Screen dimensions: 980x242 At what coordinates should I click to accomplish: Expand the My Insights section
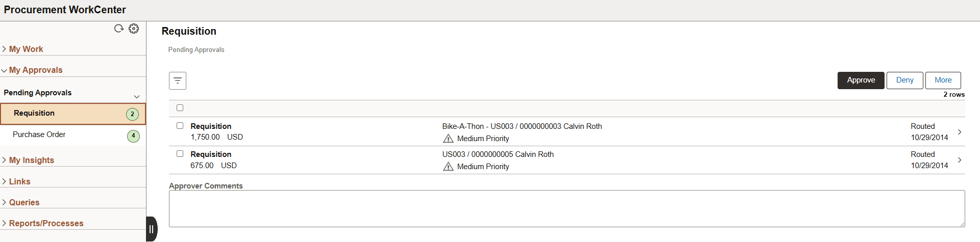pyautogui.click(x=31, y=160)
